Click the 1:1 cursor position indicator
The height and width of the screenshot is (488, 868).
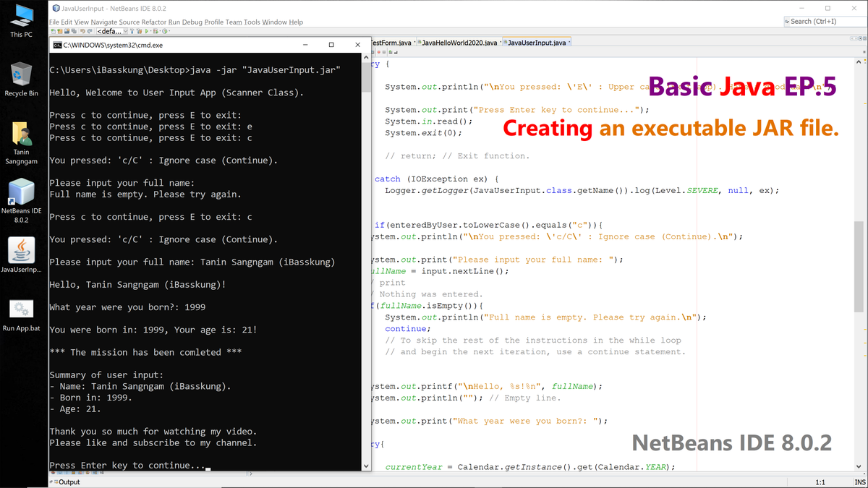point(820,482)
